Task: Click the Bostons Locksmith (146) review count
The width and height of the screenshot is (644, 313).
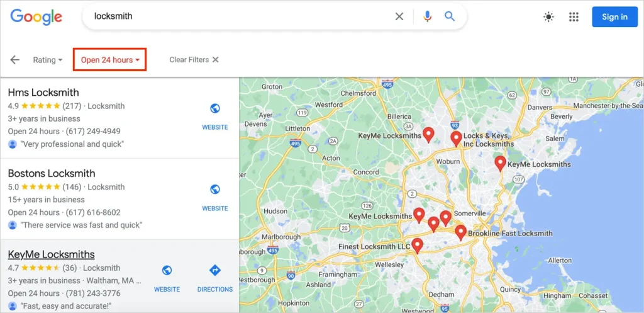Action: point(72,187)
